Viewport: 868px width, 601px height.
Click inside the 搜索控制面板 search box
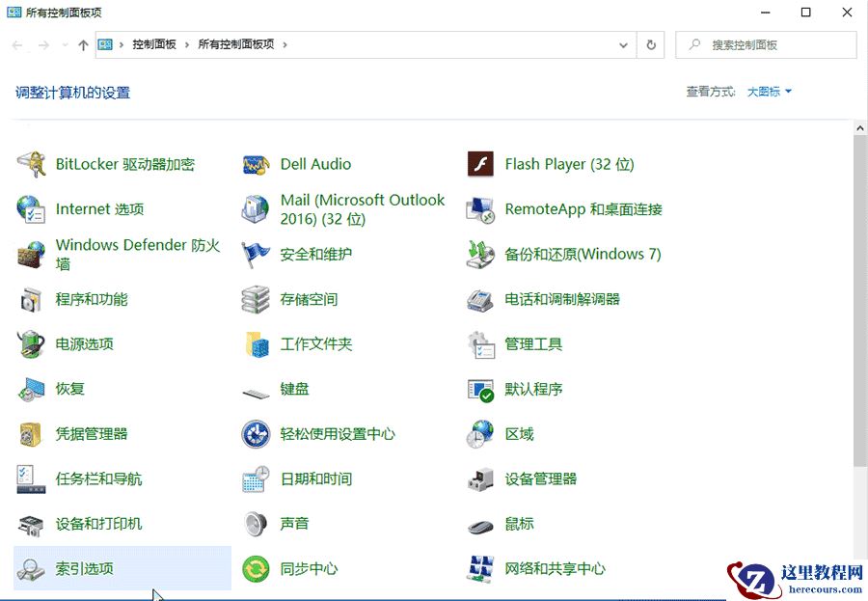click(767, 44)
